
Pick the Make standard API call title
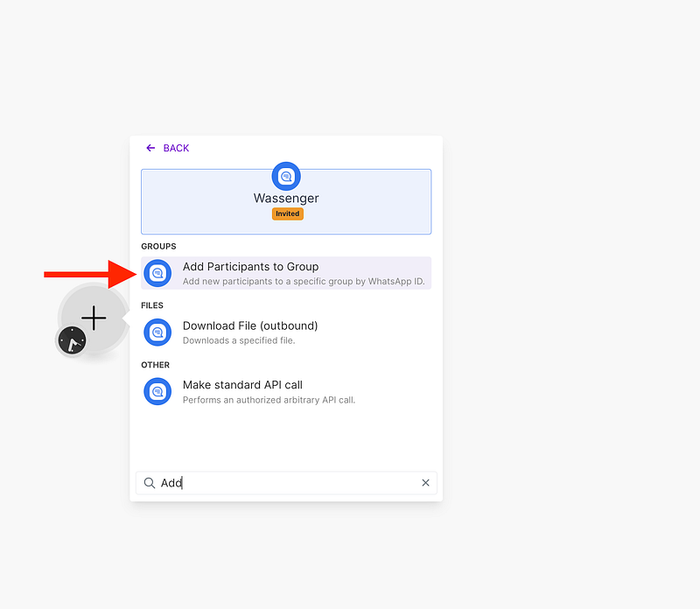click(x=242, y=385)
